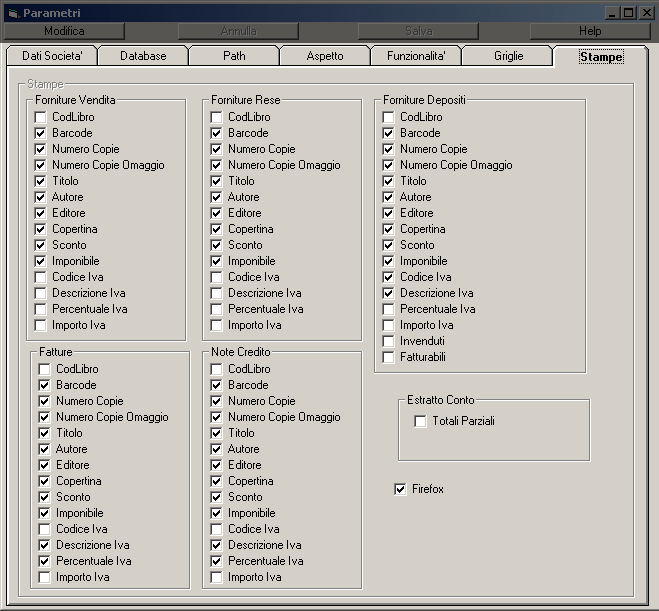
Task: Toggle Titolo in Forniture Depositi
Action: pyautogui.click(x=388, y=181)
